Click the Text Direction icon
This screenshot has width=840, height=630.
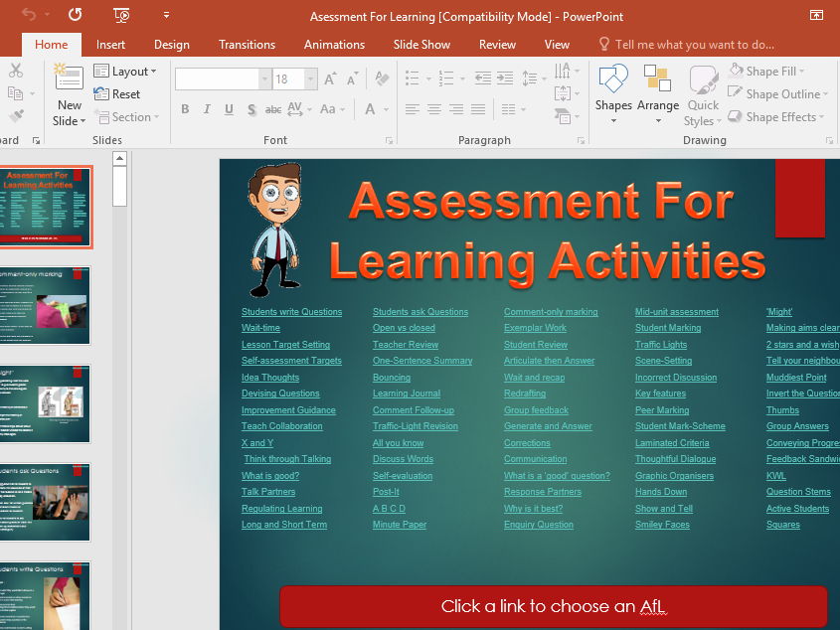(563, 71)
